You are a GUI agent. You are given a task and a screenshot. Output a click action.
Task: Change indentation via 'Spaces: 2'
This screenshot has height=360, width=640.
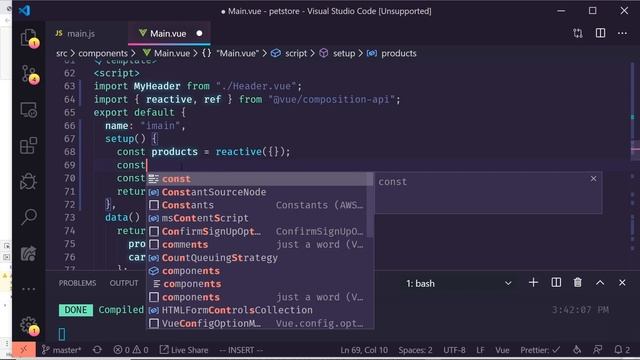[415, 350]
